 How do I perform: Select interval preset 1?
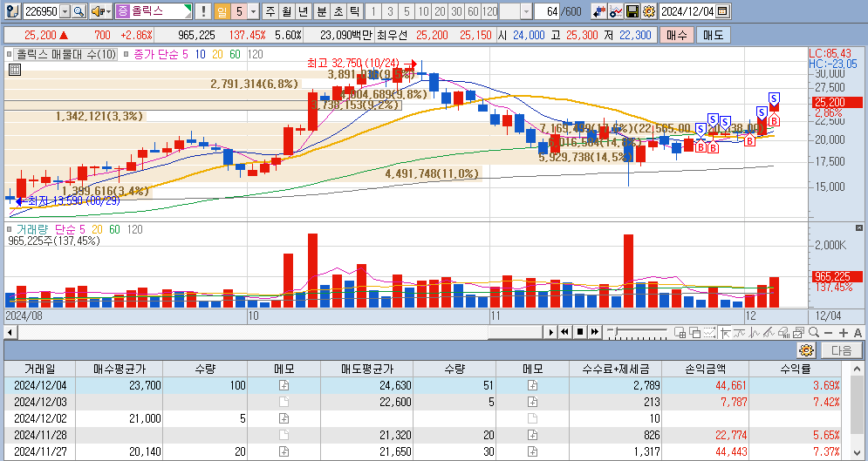click(x=373, y=11)
